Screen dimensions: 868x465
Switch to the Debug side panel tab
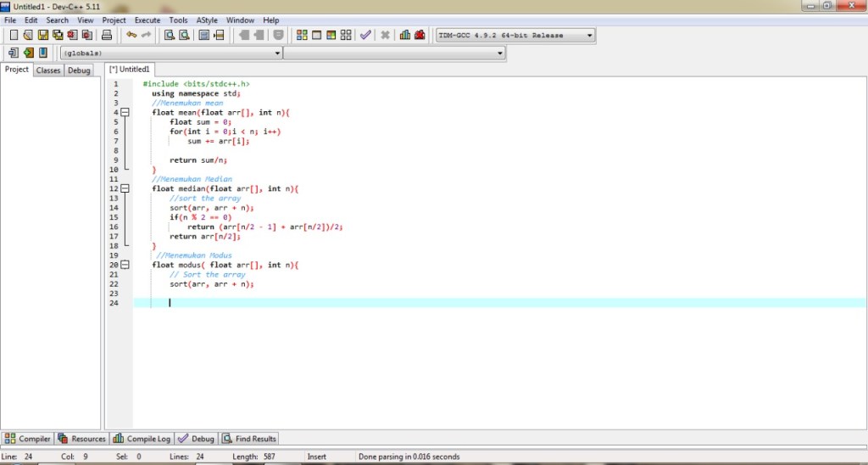click(79, 70)
